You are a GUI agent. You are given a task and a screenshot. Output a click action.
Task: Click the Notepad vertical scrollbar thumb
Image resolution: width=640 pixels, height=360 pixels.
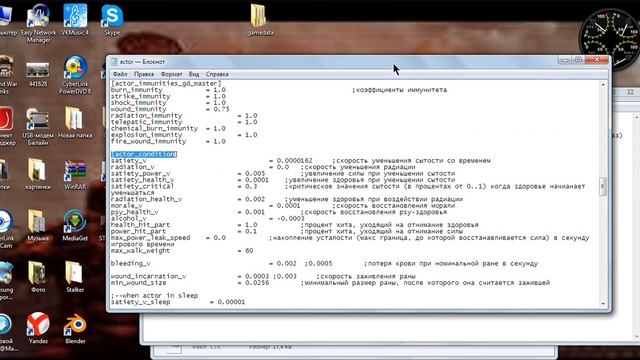tap(603, 187)
